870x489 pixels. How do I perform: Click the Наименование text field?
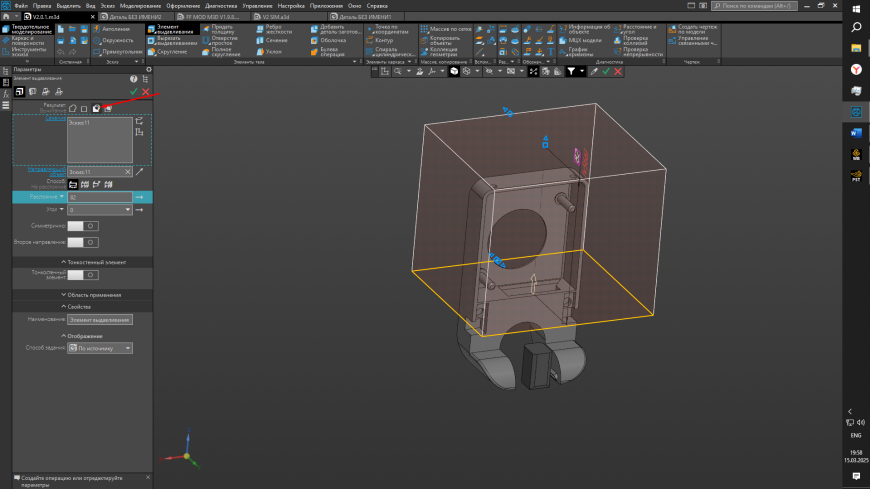coord(100,320)
